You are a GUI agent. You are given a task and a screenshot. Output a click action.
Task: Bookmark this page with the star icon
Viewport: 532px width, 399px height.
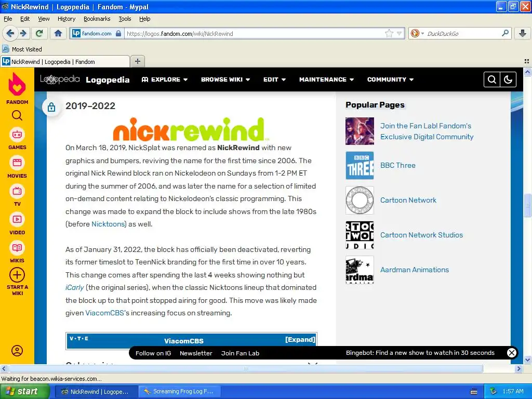pos(389,33)
